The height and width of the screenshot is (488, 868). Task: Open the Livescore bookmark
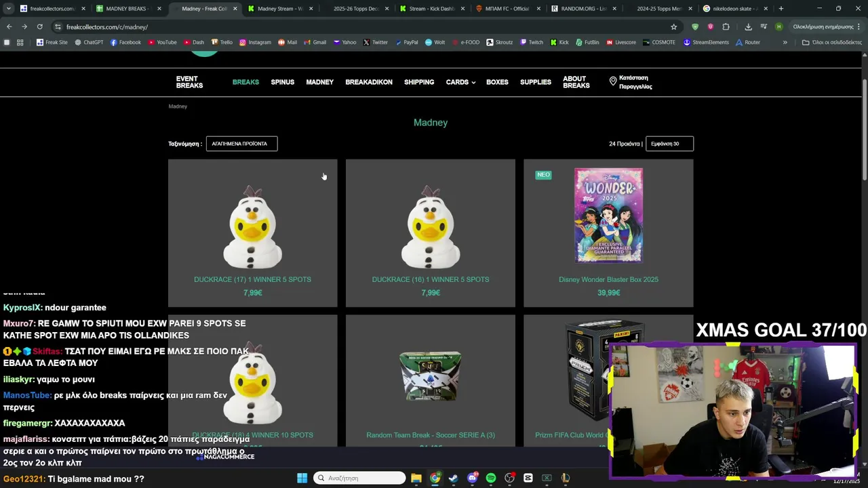pyautogui.click(x=620, y=42)
